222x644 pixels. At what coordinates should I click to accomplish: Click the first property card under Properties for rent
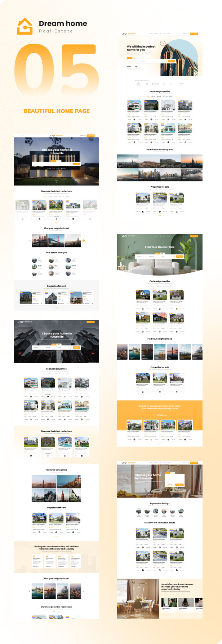click(x=31, y=298)
